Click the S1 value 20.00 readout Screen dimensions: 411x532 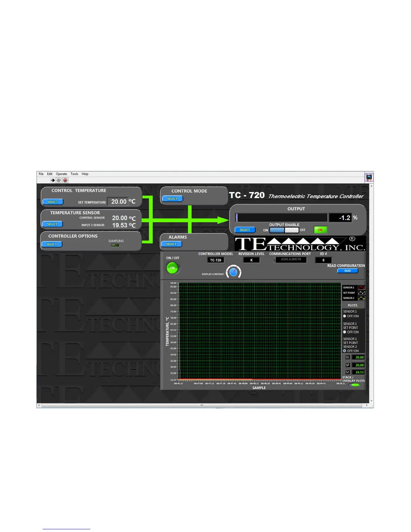pos(358,357)
